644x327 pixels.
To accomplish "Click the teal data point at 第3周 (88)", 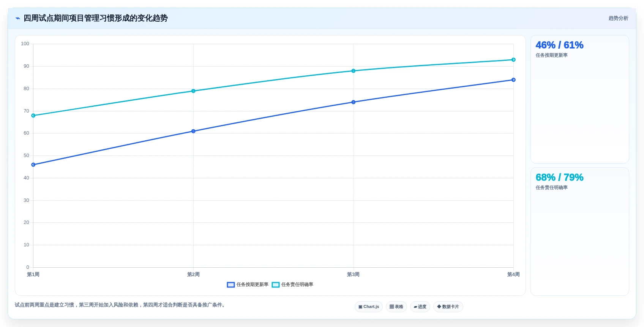I will point(354,71).
